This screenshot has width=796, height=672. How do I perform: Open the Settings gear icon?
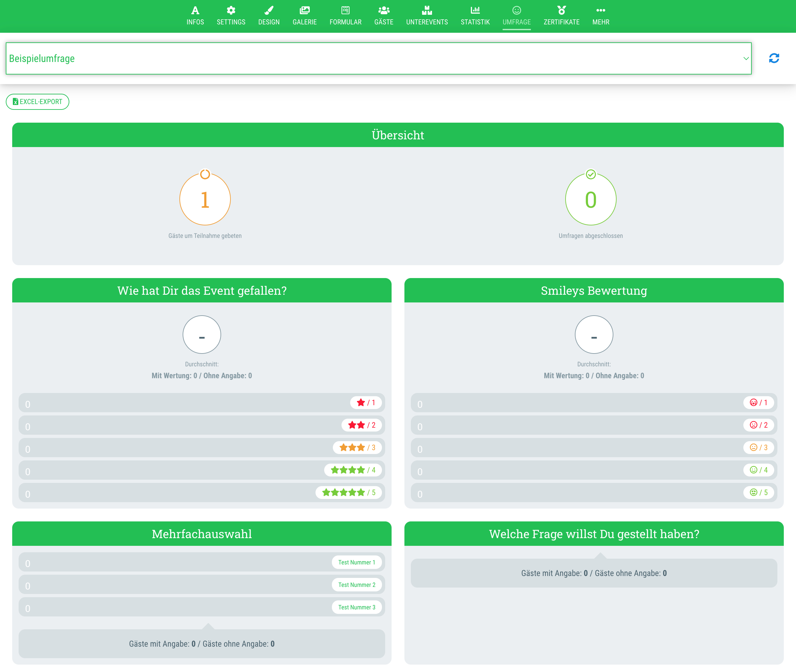(231, 10)
